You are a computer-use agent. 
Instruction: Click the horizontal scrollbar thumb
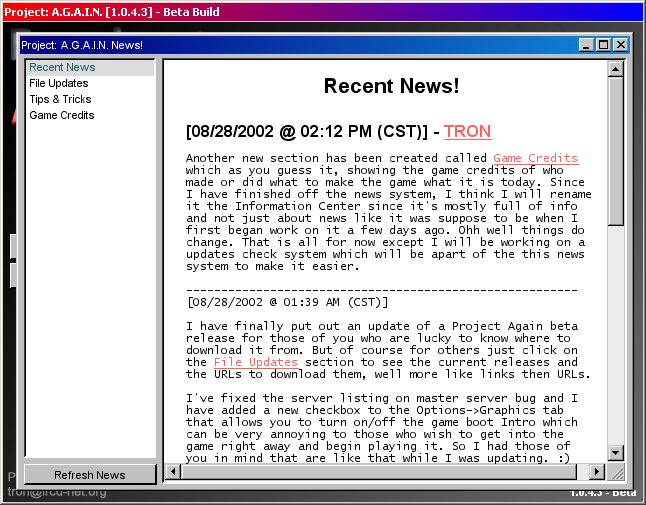(x=379, y=471)
